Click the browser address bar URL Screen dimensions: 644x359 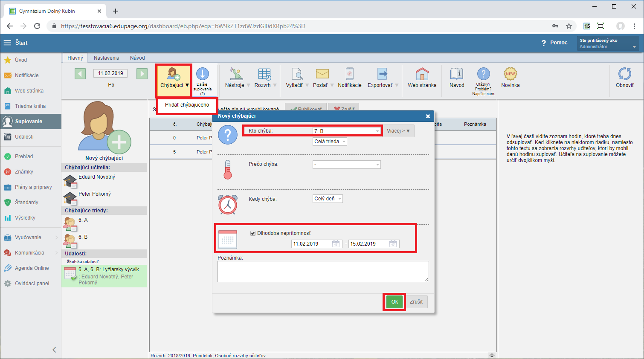183,26
